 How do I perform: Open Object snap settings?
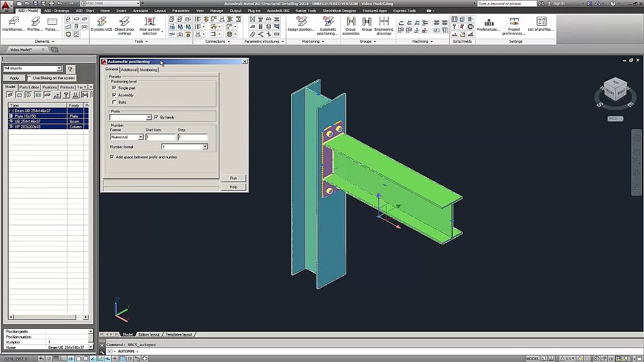point(124,25)
